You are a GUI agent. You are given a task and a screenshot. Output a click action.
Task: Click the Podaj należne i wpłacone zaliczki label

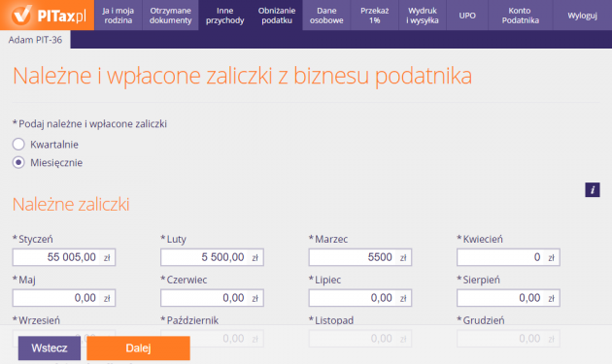coord(89,123)
